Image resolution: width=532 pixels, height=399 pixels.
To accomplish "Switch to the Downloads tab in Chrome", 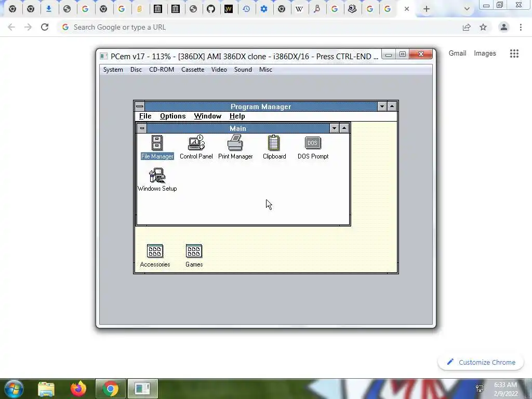I will click(49, 9).
